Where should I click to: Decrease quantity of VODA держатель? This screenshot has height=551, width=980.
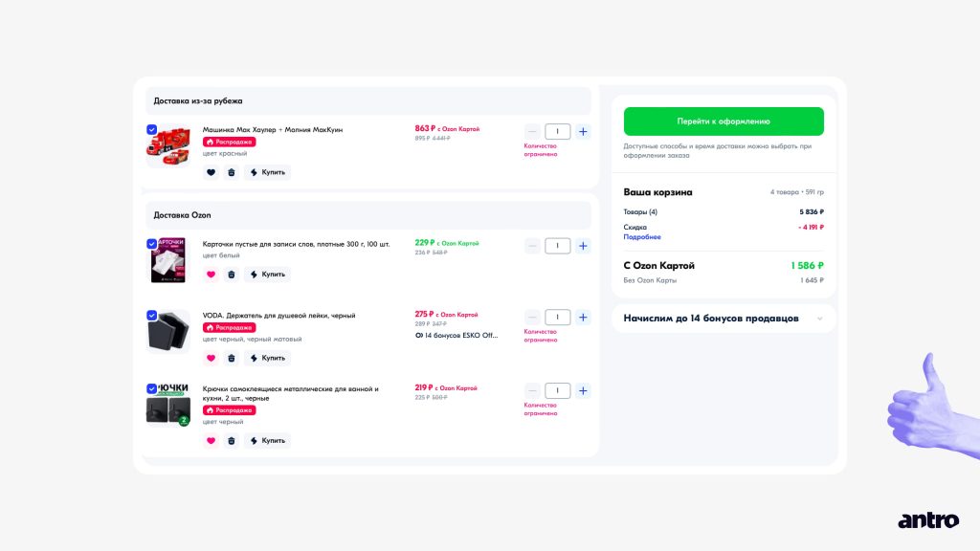(532, 318)
